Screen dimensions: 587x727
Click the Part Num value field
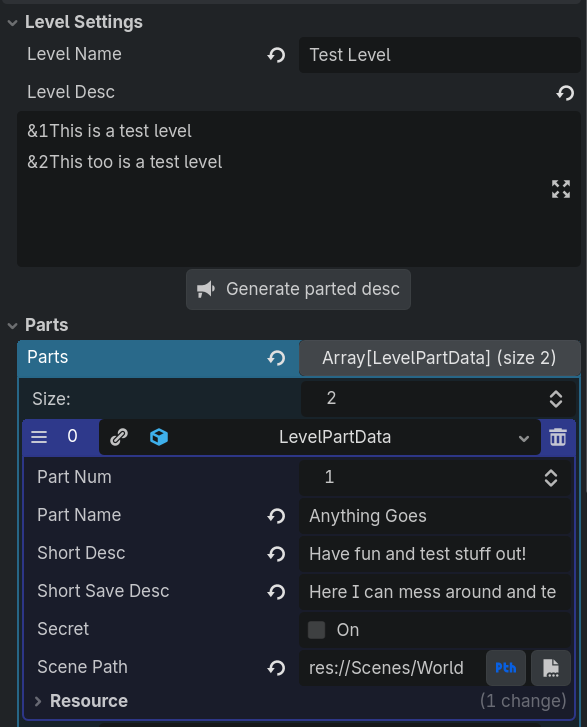(435, 478)
